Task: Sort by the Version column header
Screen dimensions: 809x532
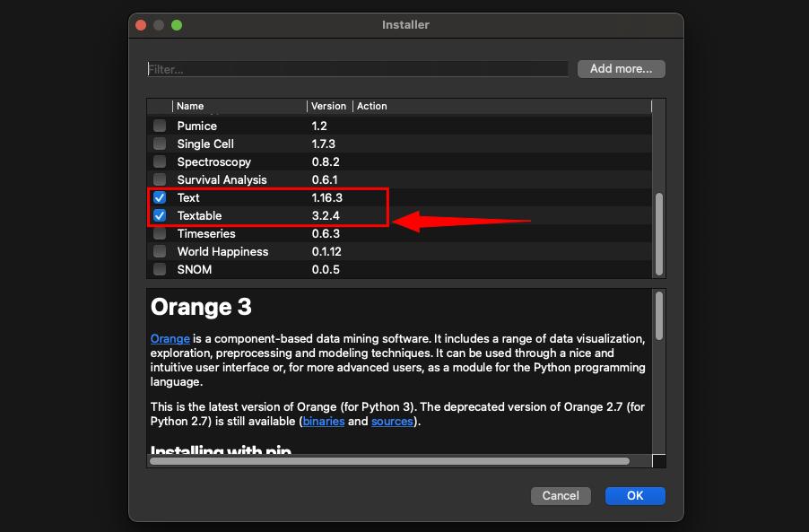Action: click(x=330, y=106)
